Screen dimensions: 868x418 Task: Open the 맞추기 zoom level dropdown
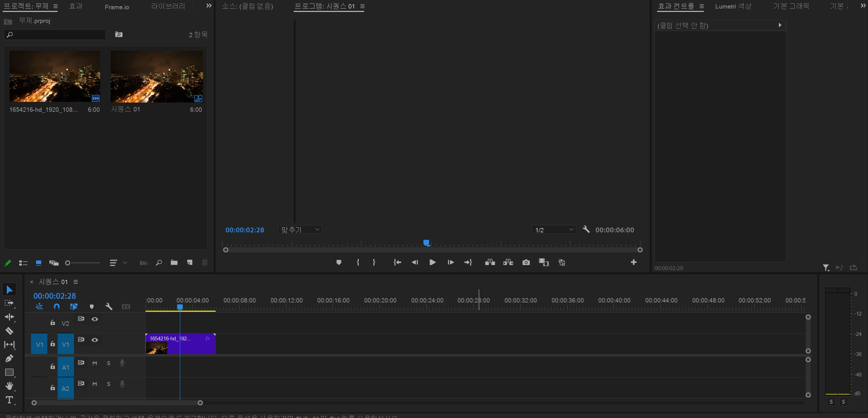click(x=300, y=230)
